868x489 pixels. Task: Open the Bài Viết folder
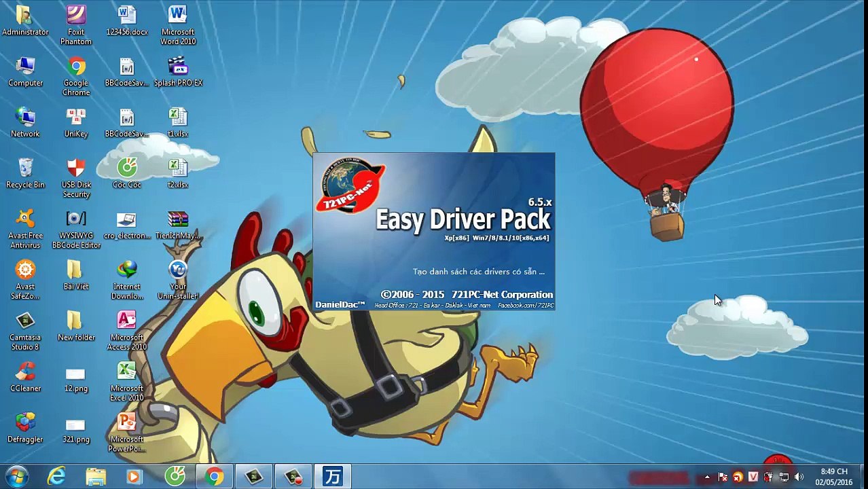tap(76, 275)
